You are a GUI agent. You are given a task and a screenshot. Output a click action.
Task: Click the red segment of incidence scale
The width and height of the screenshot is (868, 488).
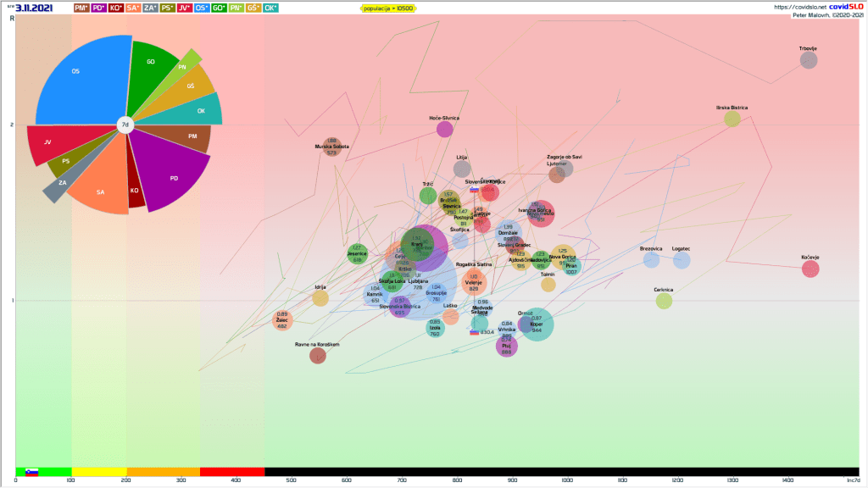pyautogui.click(x=231, y=472)
